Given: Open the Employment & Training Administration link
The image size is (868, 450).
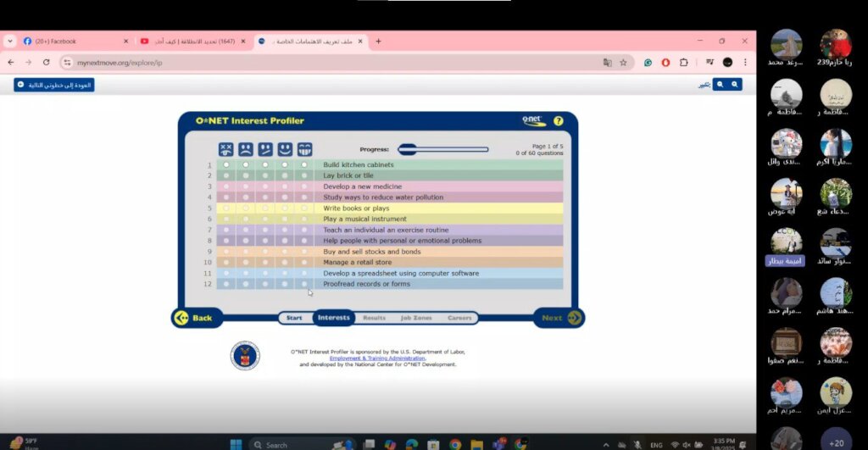Looking at the screenshot, I should (377, 358).
